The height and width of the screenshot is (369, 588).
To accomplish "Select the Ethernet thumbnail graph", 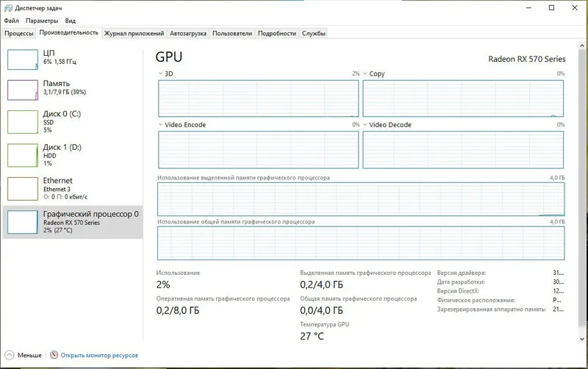I will click(23, 189).
